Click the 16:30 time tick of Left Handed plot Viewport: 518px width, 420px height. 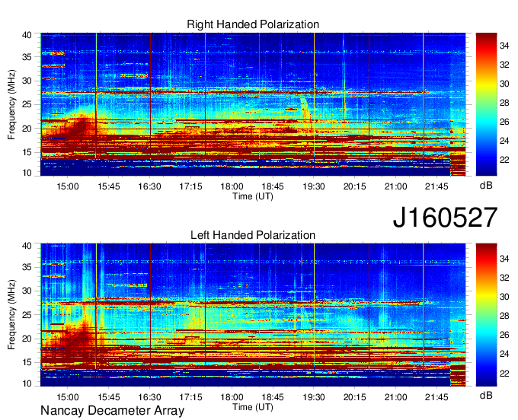(149, 397)
